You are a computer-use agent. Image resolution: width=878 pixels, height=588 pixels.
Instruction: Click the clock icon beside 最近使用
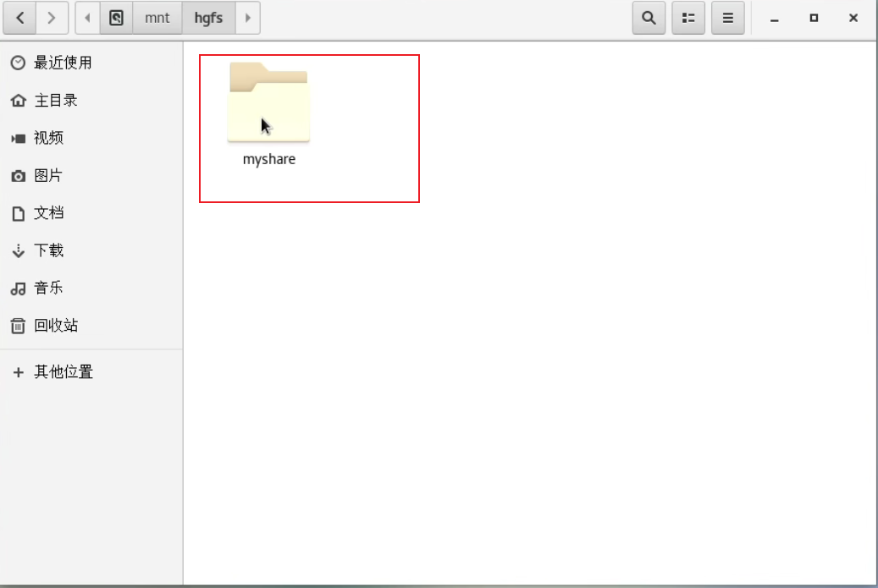pos(18,63)
